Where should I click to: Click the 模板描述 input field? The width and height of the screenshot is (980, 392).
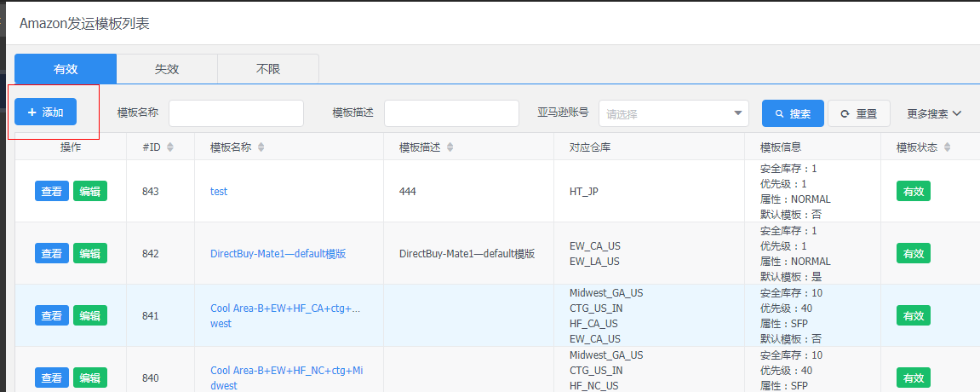(451, 113)
